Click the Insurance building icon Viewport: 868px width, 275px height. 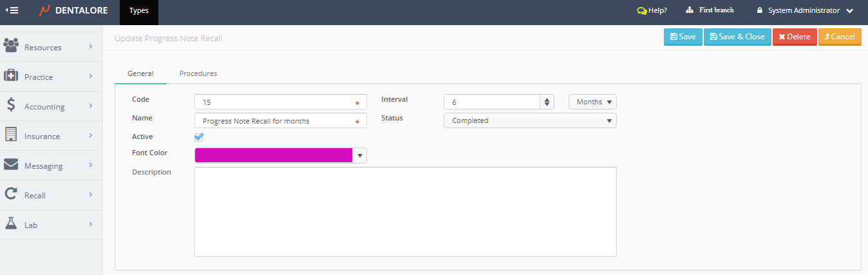tap(11, 135)
